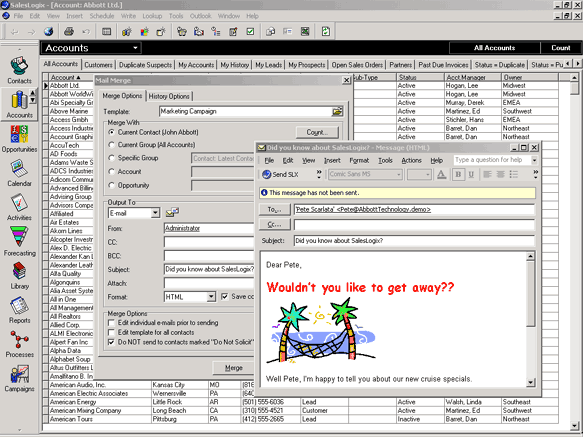The width and height of the screenshot is (583, 437).
Task: Select Current Group (All Accounts) option
Action: pos(111,145)
